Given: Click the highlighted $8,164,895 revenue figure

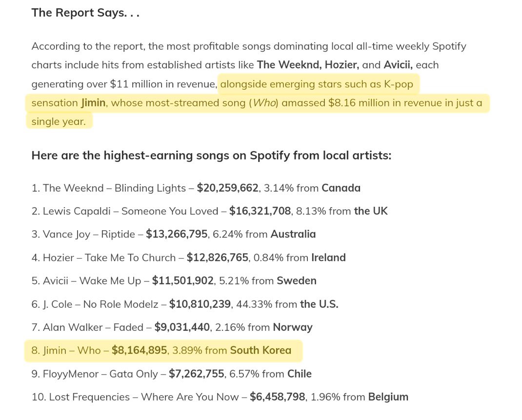Looking at the screenshot, I should 139,351.
